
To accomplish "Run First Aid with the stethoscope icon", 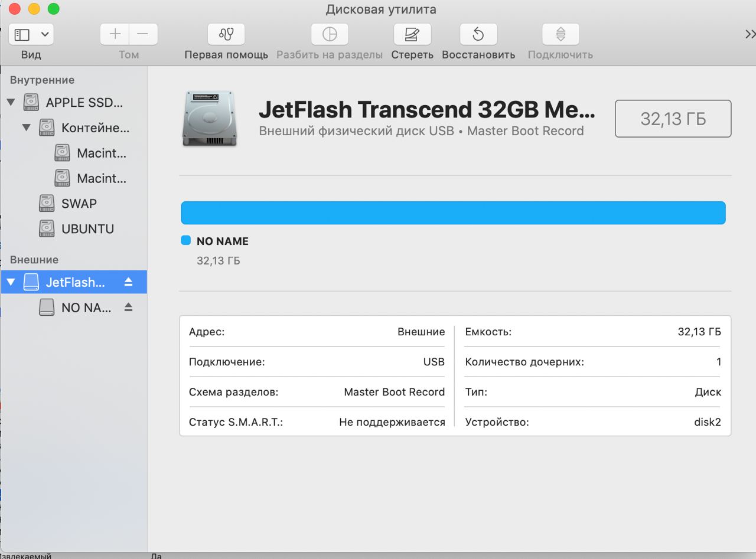I will (x=226, y=34).
